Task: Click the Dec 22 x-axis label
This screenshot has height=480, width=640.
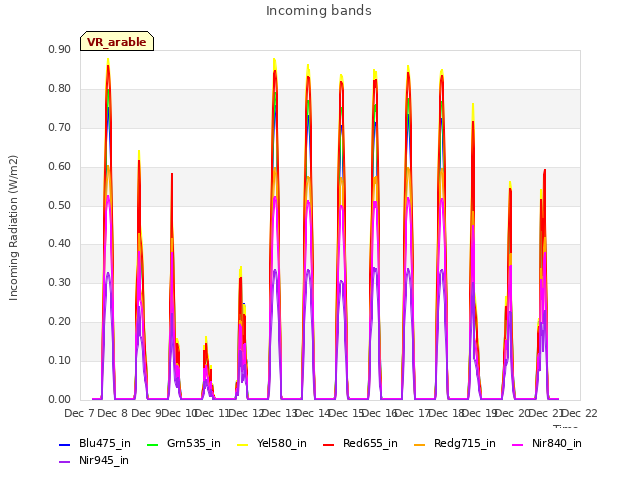Action: coord(580,413)
